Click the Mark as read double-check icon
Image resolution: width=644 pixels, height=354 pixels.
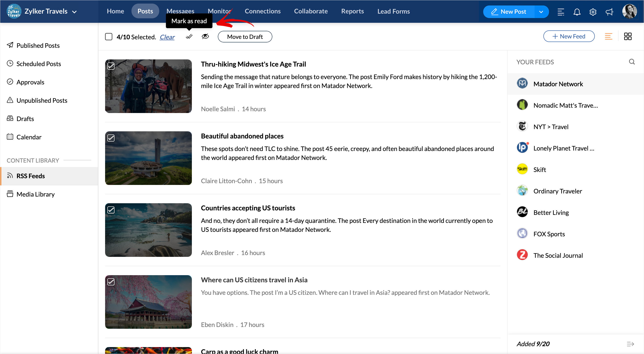click(189, 37)
